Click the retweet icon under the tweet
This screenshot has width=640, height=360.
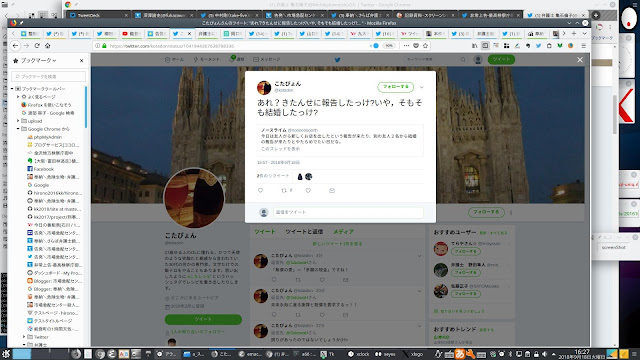[x=284, y=190]
